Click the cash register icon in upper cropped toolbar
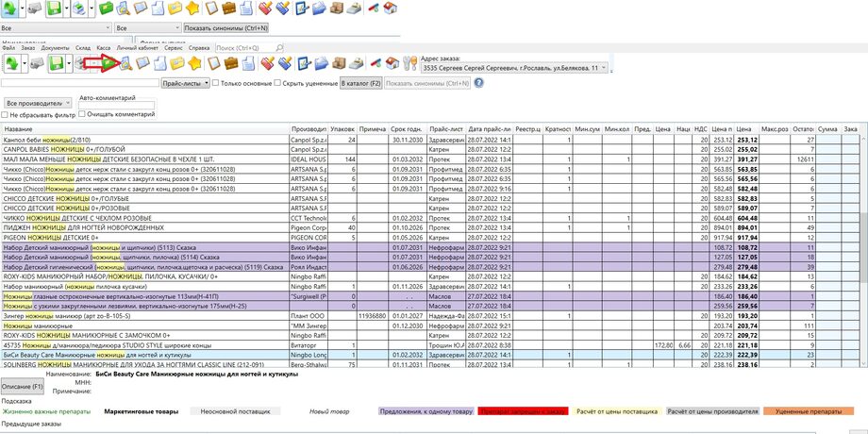Viewport: 868px width, 434px height. (355, 8)
